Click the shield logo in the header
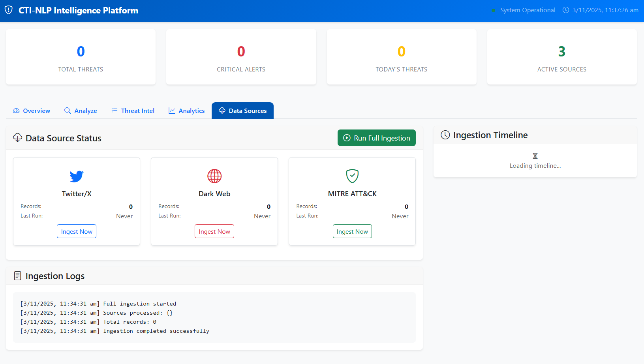This screenshot has height=364, width=644. tap(9, 10)
